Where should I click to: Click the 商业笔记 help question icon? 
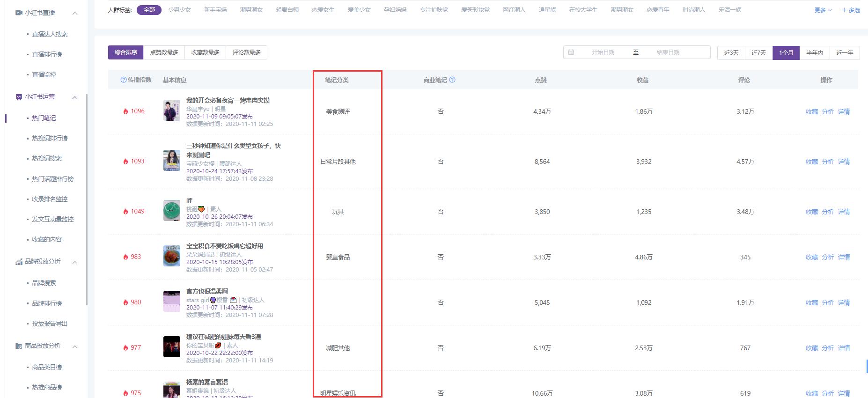pyautogui.click(x=452, y=80)
